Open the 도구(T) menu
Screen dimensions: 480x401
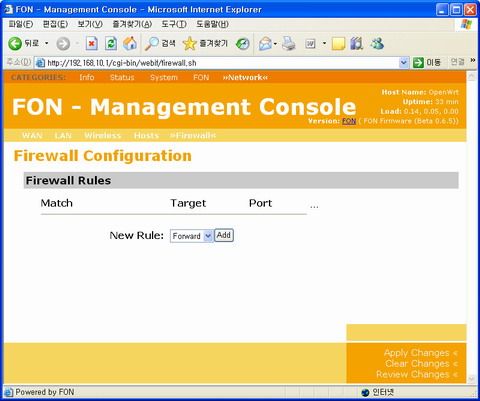pos(174,24)
